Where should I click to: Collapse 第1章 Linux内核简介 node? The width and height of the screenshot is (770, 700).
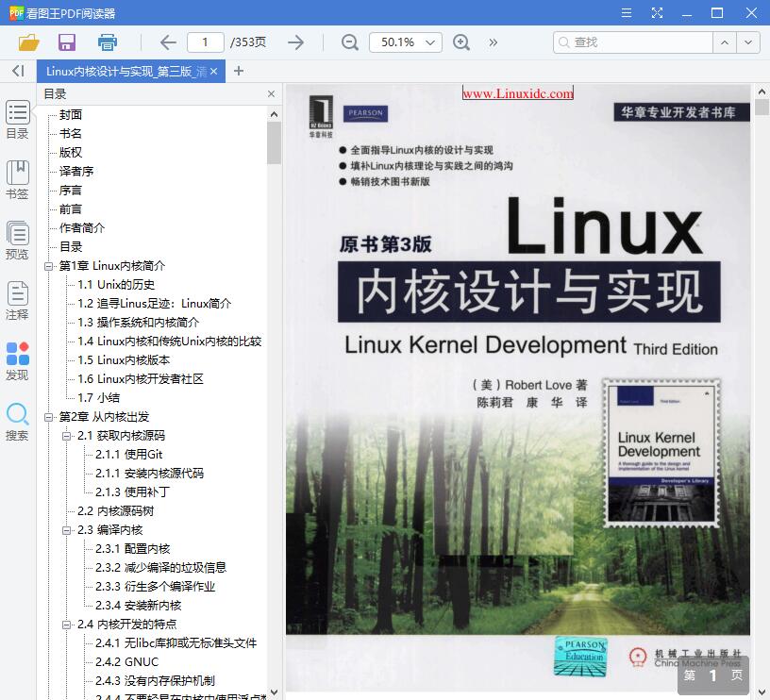pos(48,266)
